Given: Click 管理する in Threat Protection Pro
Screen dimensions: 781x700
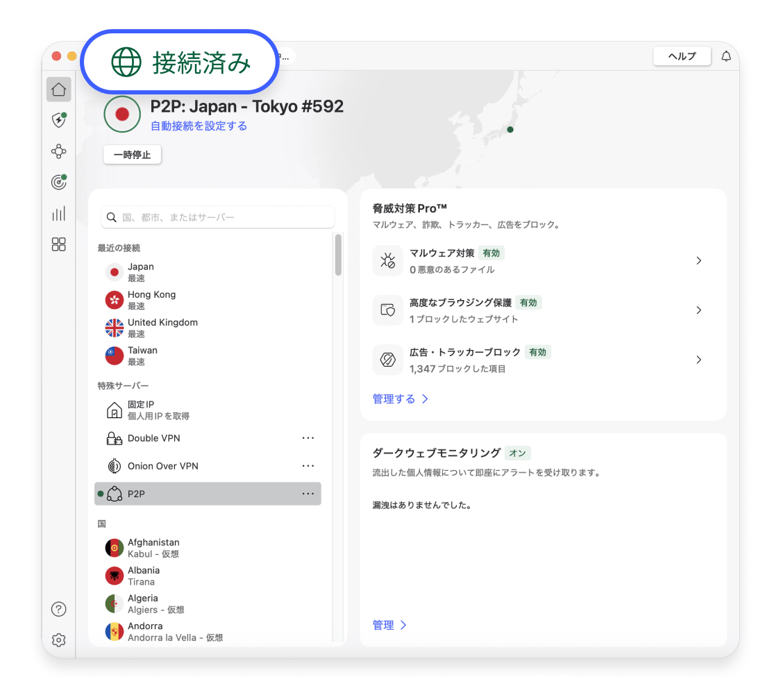Looking at the screenshot, I should pyautogui.click(x=394, y=399).
